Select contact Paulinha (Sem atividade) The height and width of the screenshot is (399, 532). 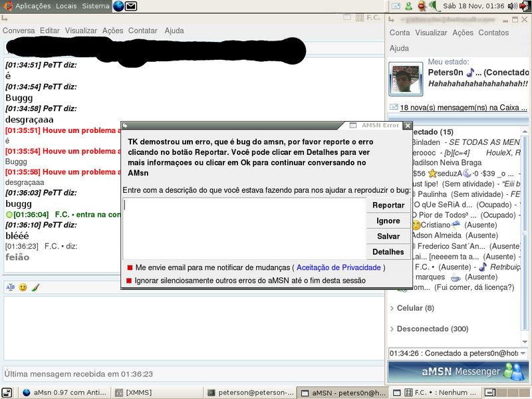(x=465, y=194)
